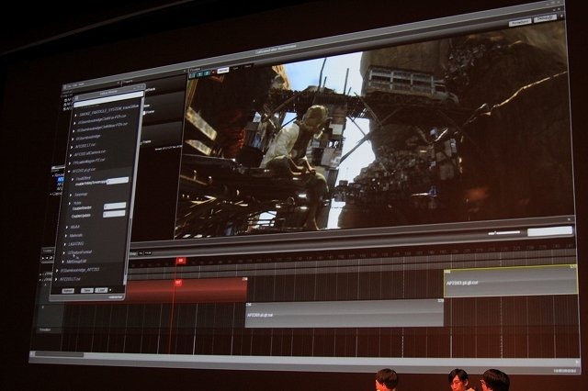Select the LIGHTING row in the tree

(x=76, y=244)
